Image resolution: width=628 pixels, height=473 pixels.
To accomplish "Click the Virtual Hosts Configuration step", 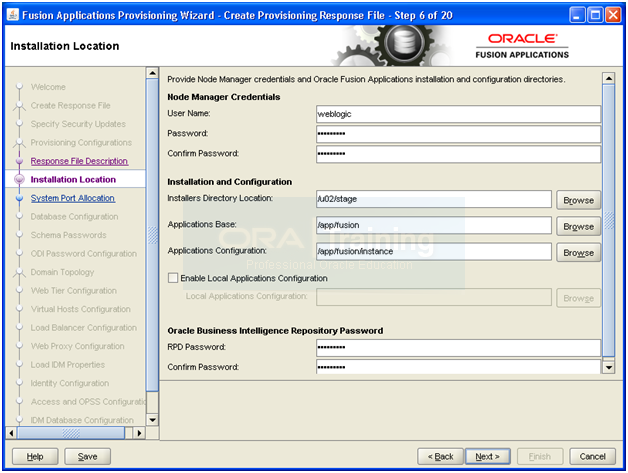I will click(81, 309).
